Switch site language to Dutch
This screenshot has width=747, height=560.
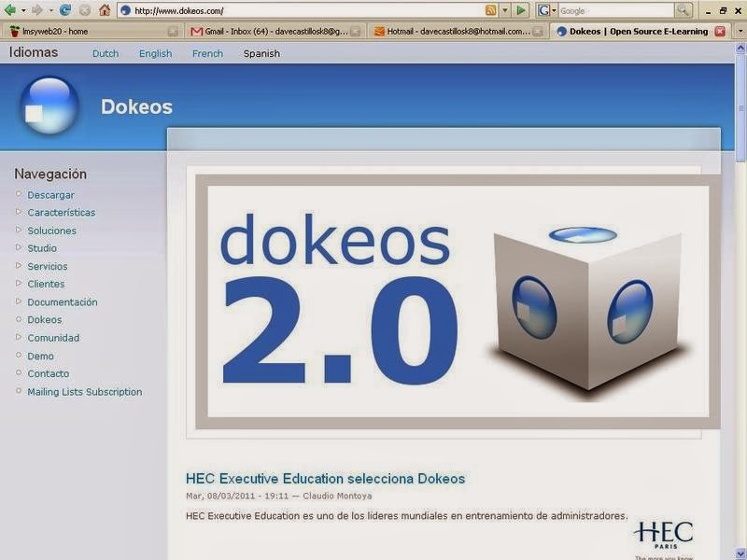pyautogui.click(x=106, y=54)
